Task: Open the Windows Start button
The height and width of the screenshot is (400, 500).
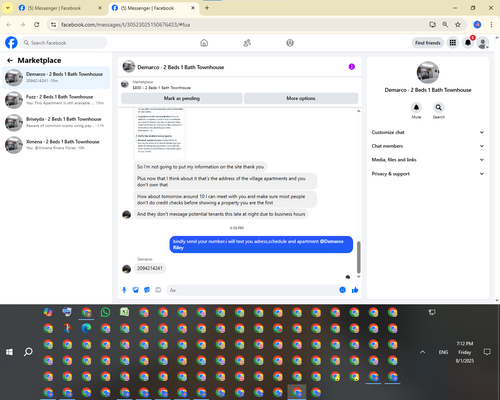Action: [9, 352]
